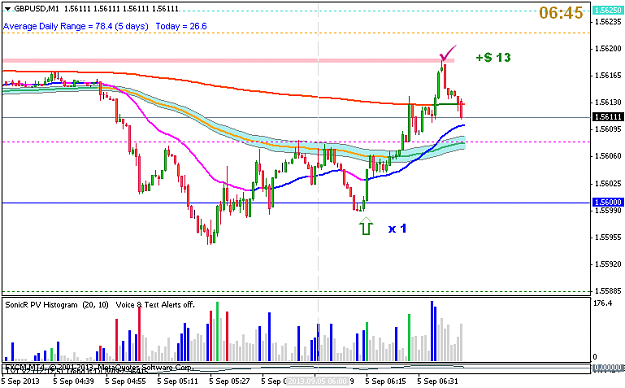Click the 1.55955 price axis value
This screenshot has width=625, height=388.
point(608,237)
